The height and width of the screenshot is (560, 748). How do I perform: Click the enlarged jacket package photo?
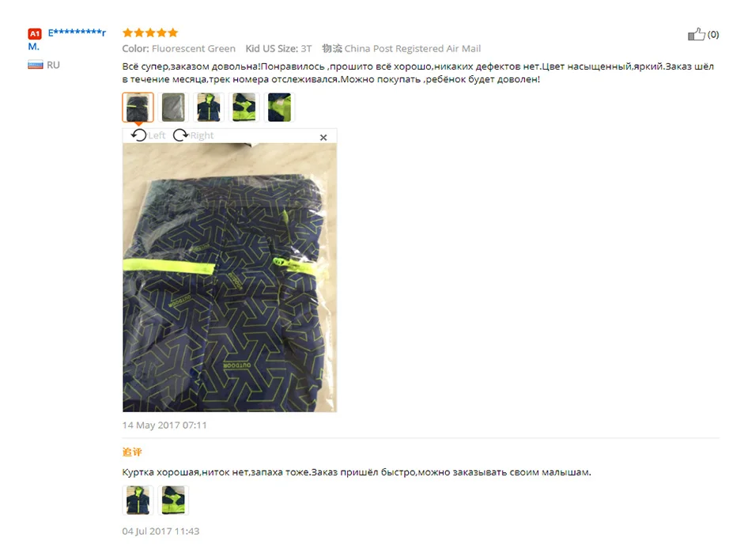229,278
